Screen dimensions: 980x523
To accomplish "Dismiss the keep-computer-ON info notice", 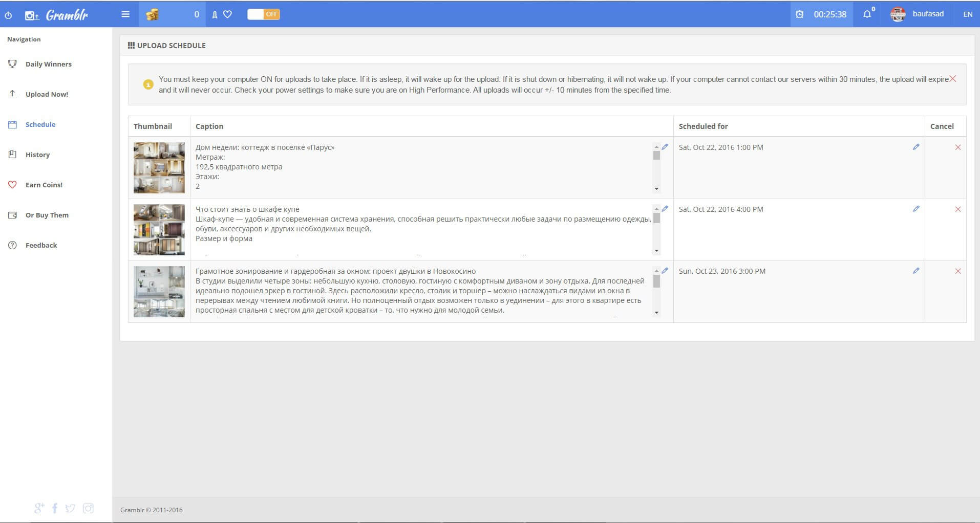I will tap(952, 79).
